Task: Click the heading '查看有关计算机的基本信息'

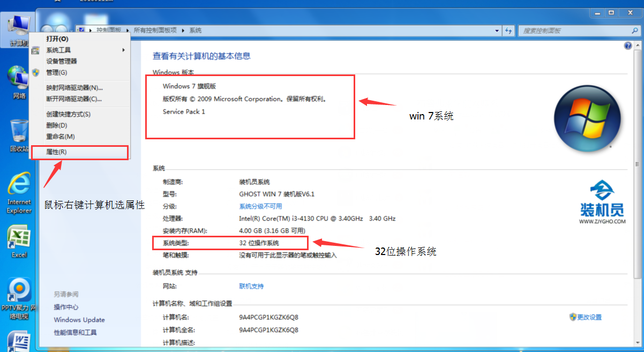Action: (x=201, y=56)
